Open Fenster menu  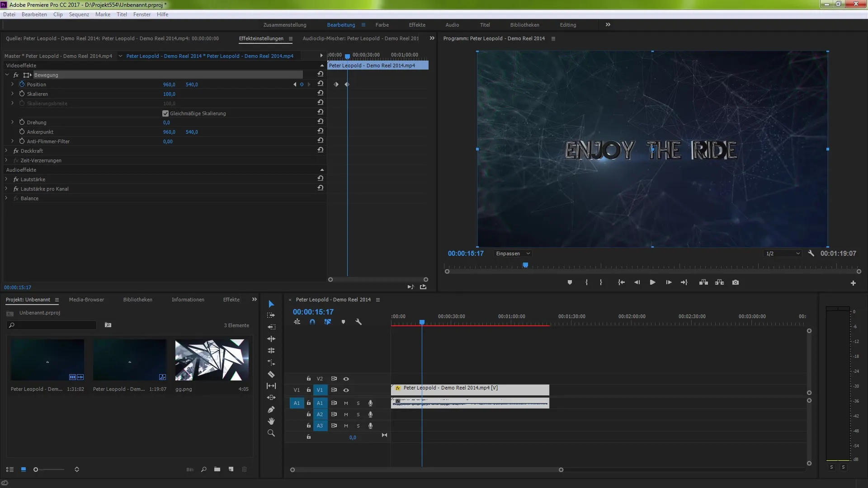[142, 14]
